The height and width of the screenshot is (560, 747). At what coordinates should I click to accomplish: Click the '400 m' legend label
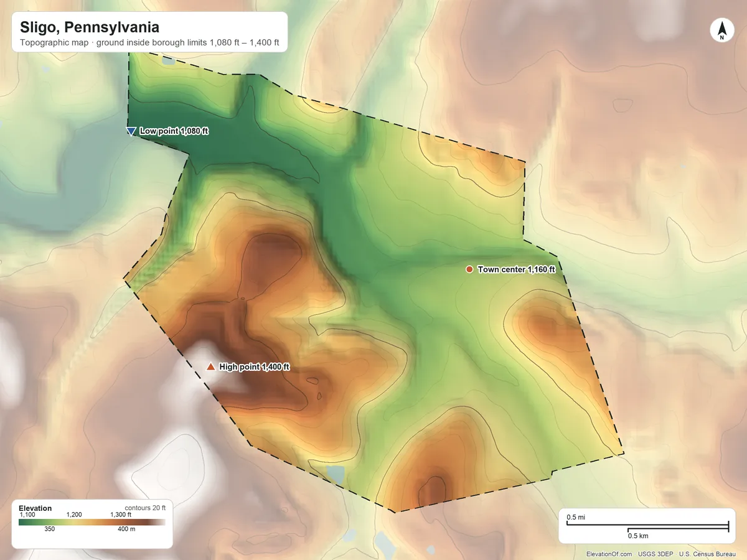126,530
